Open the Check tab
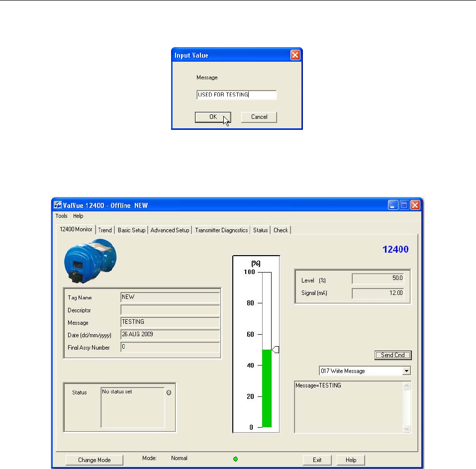 pos(281,230)
